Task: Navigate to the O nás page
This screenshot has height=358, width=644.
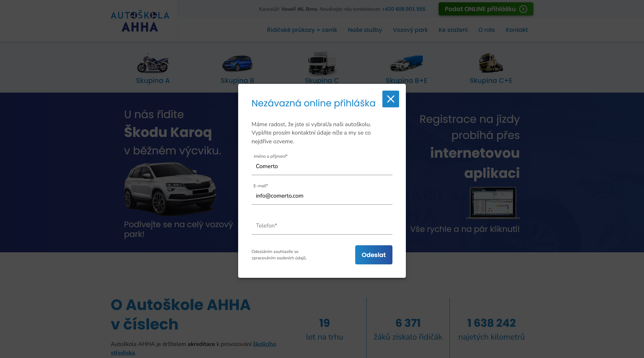Action: point(486,30)
